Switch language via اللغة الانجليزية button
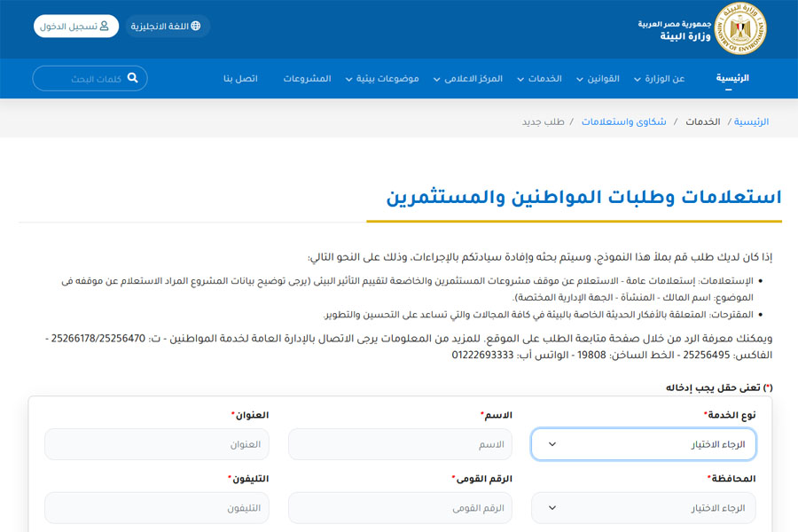This screenshot has height=532, width=798. (x=167, y=26)
